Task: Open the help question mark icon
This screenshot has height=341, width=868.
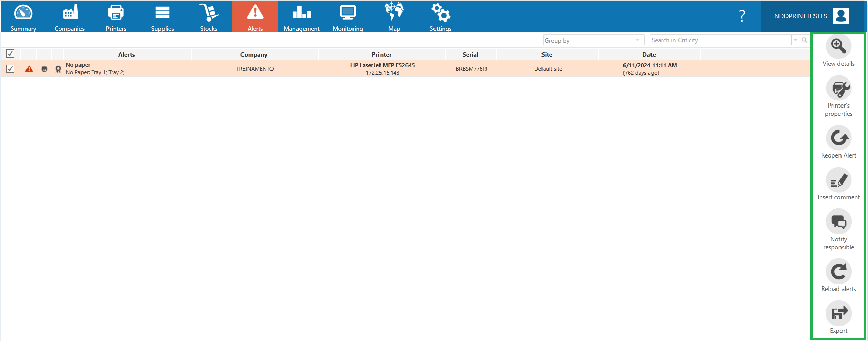Action: point(742,16)
